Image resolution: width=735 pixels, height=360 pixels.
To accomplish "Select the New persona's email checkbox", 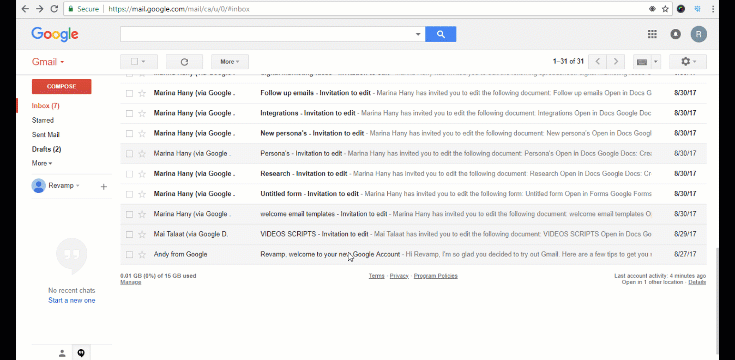I will point(129,134).
